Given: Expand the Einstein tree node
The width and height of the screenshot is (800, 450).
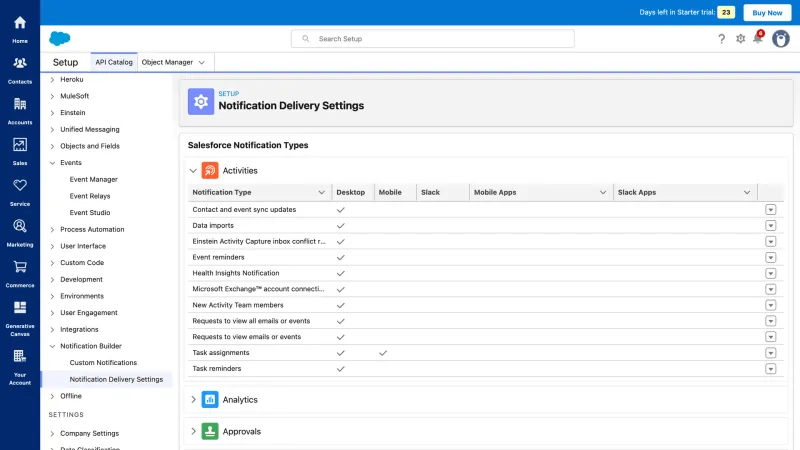Looking at the screenshot, I should 52,113.
